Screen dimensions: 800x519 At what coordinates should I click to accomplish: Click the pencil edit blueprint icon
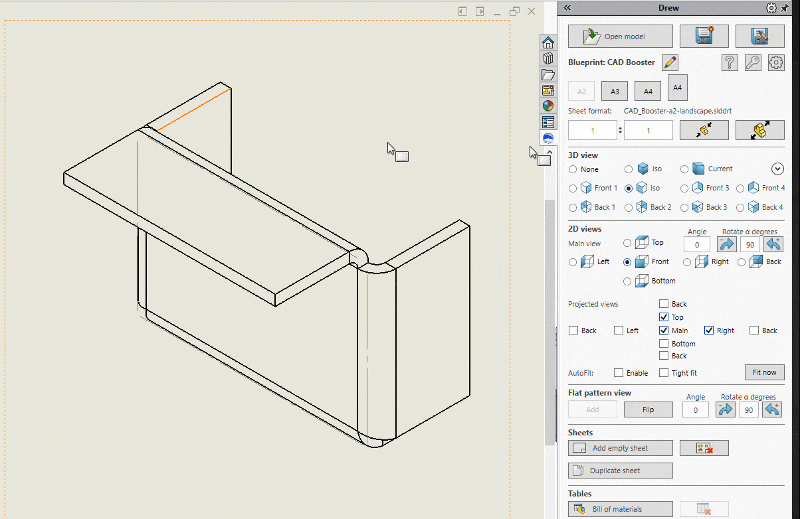(670, 62)
